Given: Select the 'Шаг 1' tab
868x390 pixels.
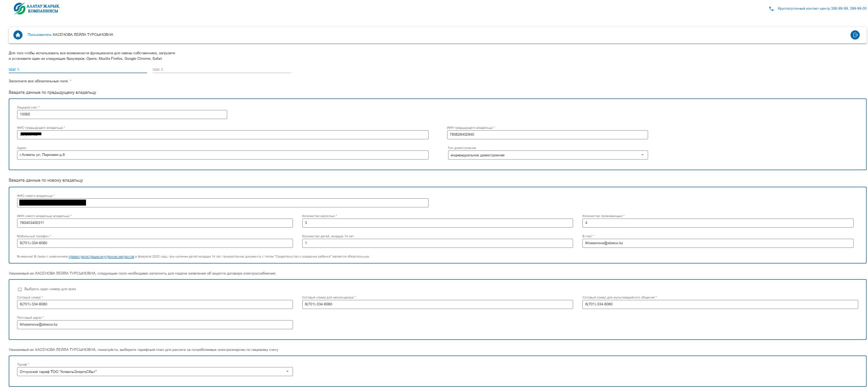Looking at the screenshot, I should click(x=14, y=70).
